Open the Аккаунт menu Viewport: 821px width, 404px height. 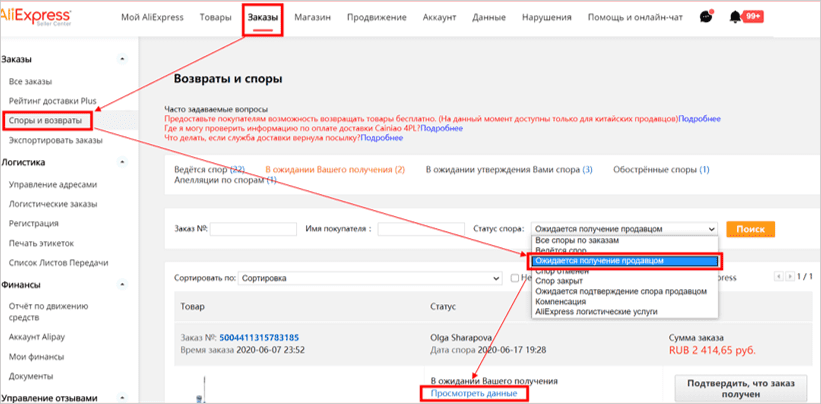439,17
